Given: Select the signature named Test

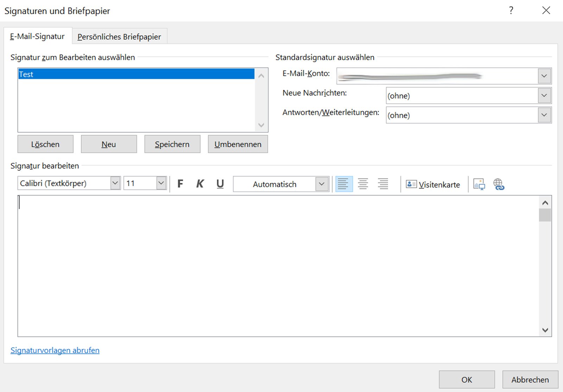Looking at the screenshot, I should [70, 74].
